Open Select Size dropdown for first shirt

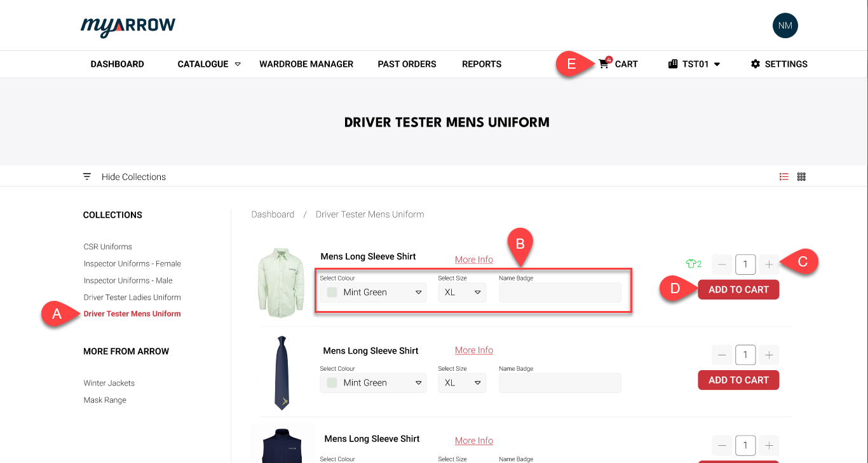pyautogui.click(x=462, y=293)
